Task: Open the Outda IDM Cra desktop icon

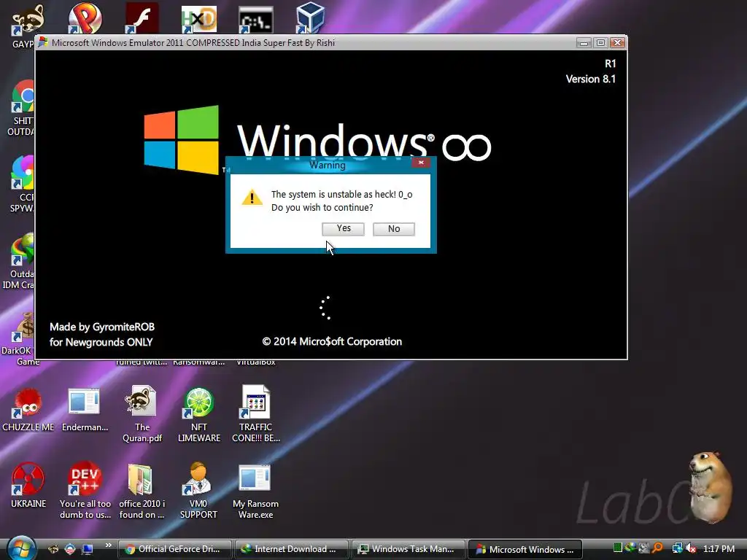Action: tap(22, 249)
